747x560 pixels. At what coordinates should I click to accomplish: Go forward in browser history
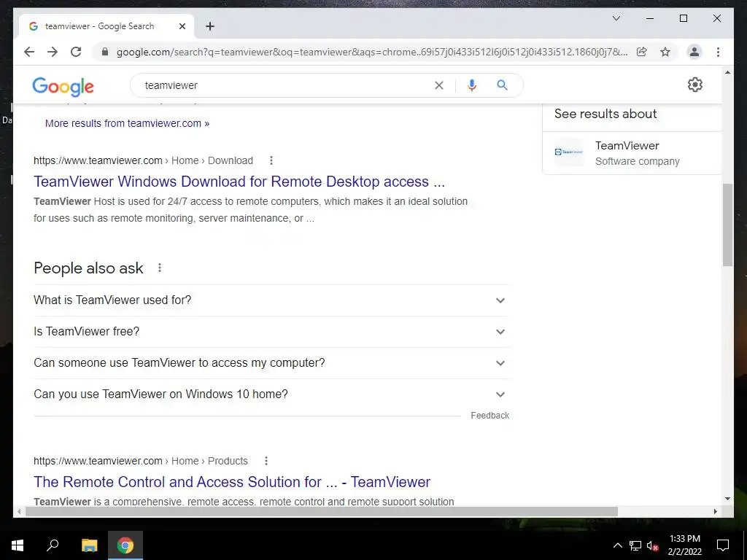(x=53, y=52)
